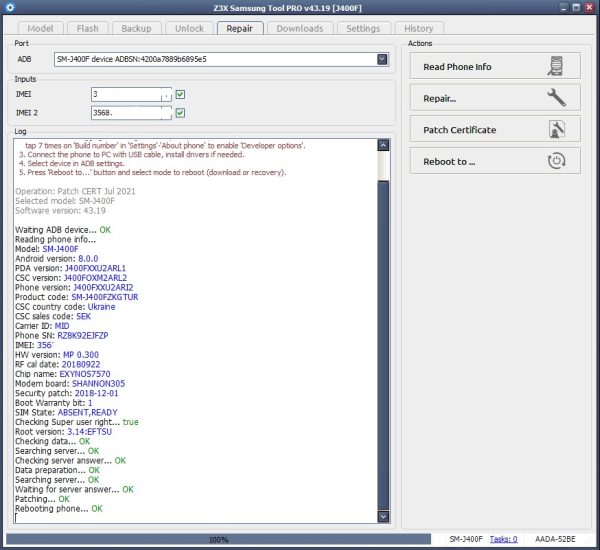Viewport: 600px width, 550px height.
Task: View the History tab
Action: click(x=419, y=28)
